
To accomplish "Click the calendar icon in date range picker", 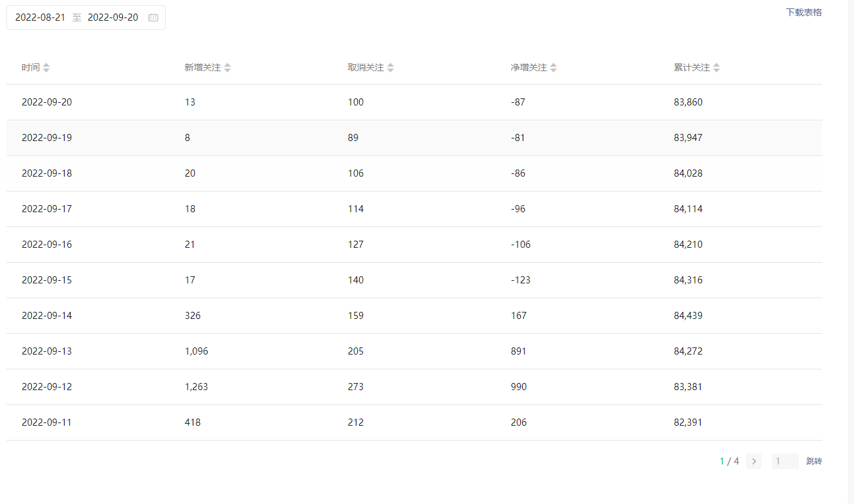I will tap(153, 17).
